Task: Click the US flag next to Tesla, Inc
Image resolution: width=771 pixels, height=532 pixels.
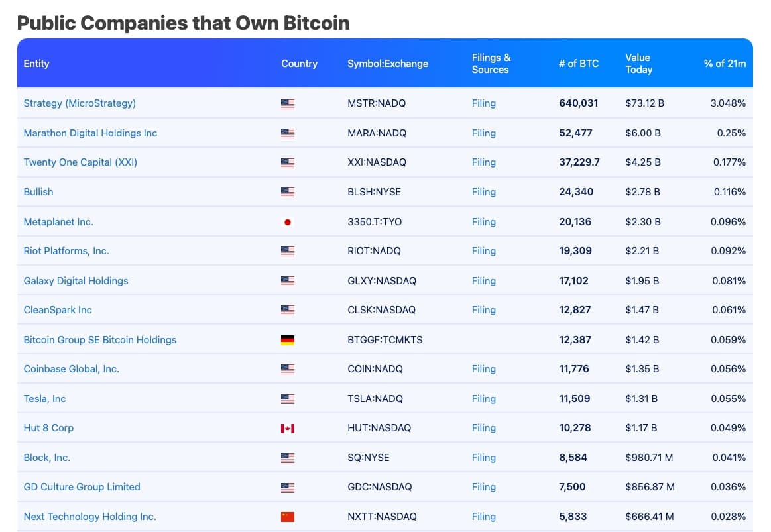Action: [x=288, y=399]
